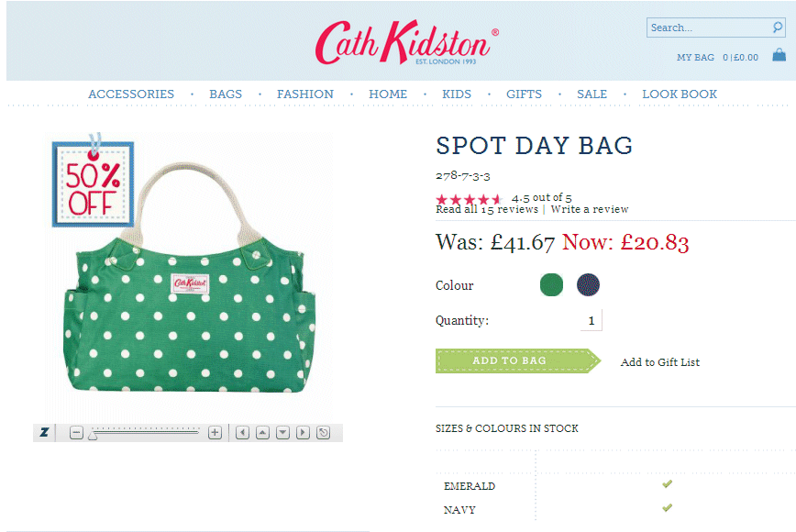Open the shopping bag icon
The height and width of the screenshot is (532, 796).
point(779,55)
